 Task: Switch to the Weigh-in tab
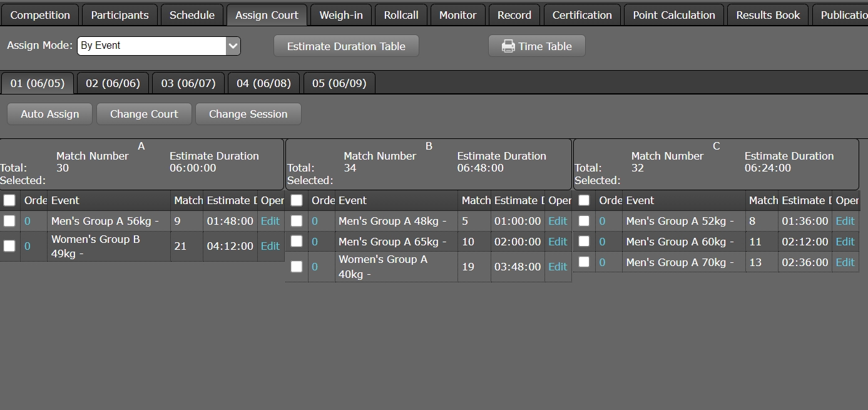click(341, 15)
